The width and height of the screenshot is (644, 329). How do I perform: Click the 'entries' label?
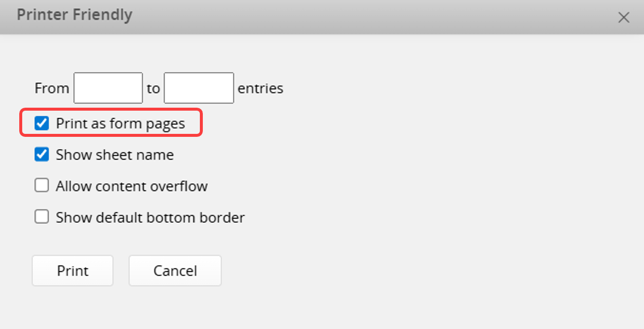click(x=261, y=88)
